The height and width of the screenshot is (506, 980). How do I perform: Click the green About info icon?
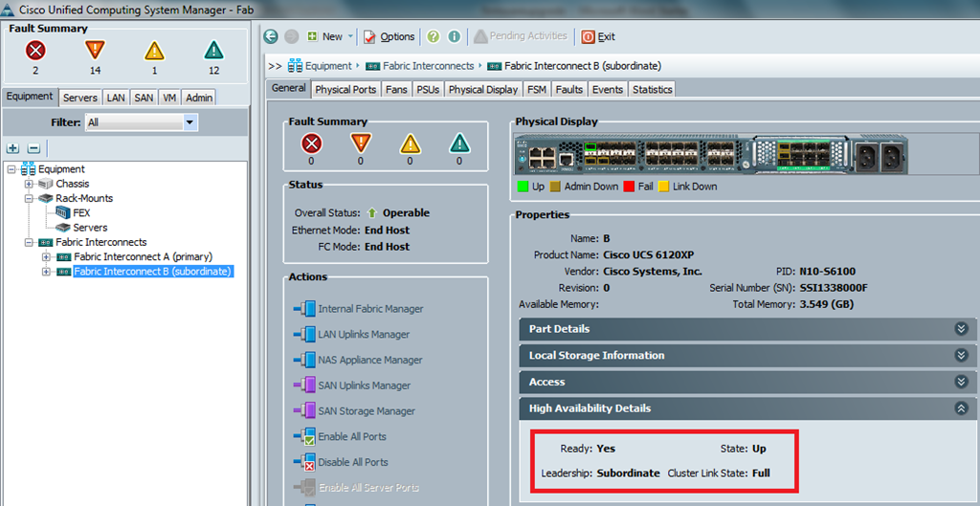(x=455, y=36)
